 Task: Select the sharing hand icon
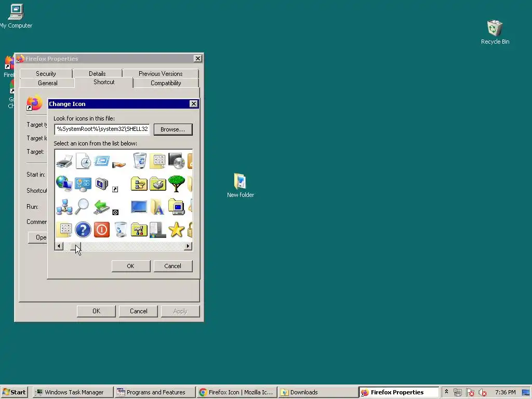click(x=119, y=164)
